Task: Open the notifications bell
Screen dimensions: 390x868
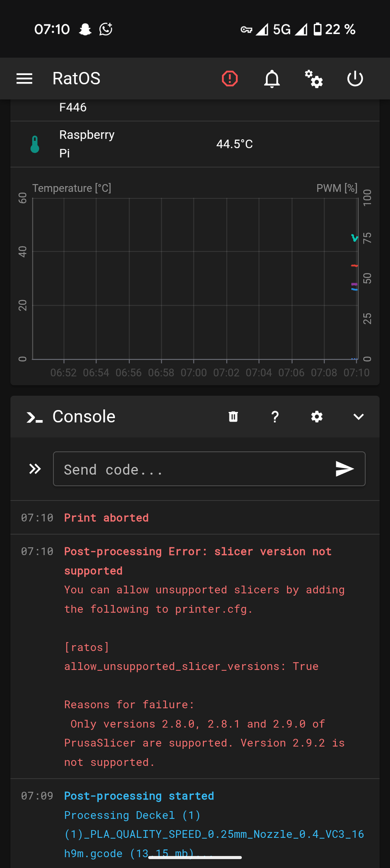Action: 272,79
